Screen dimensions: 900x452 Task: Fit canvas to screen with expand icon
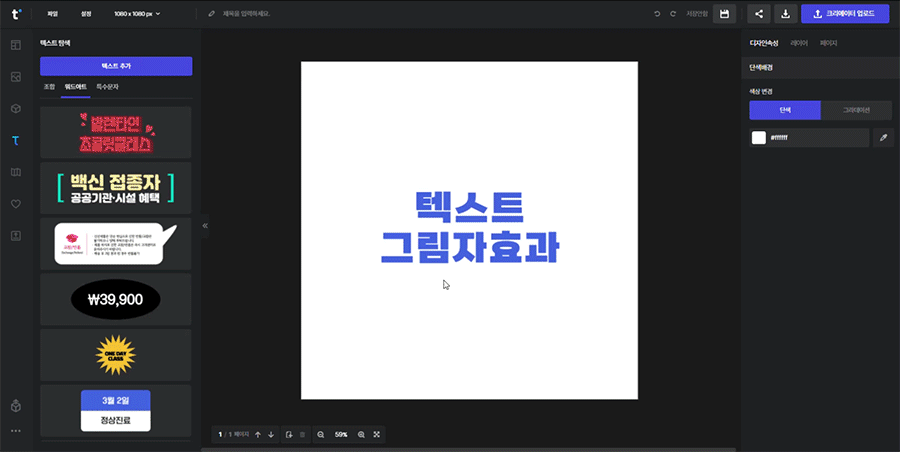point(376,435)
